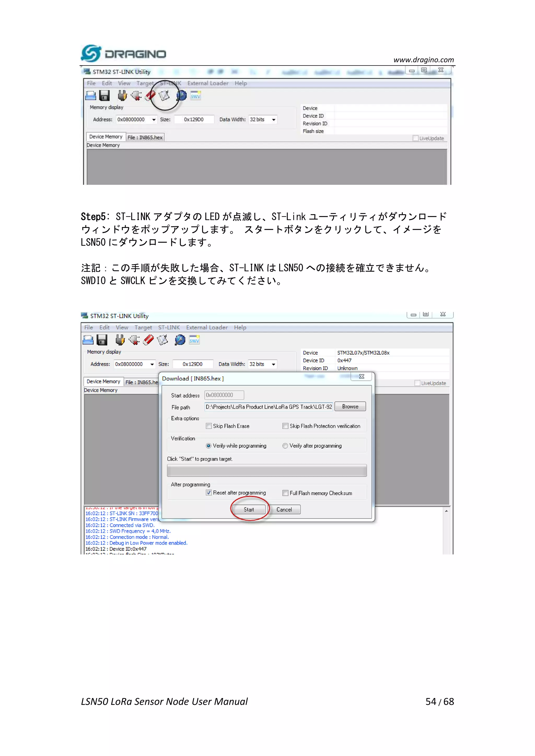The image size is (535, 756).
Task: Expand Data Width dropdown in lower window
Action: pyautogui.click(x=274, y=364)
